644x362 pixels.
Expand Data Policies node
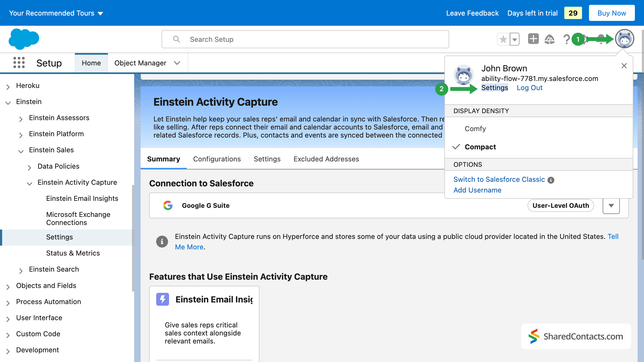29,168
